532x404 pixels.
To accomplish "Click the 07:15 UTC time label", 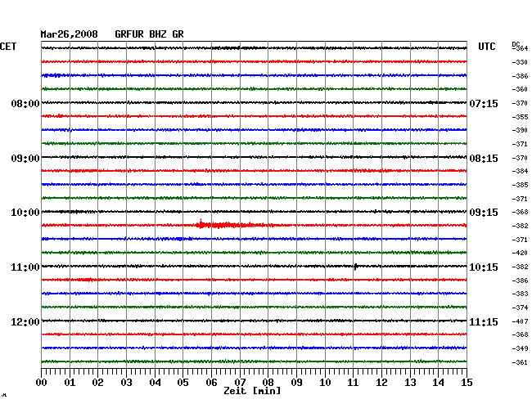I will click(484, 103).
